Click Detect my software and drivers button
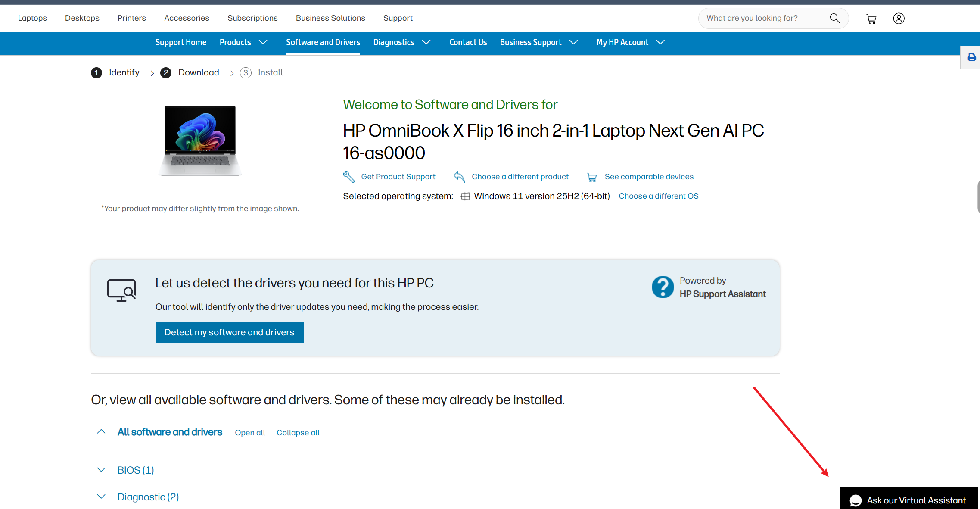Viewport: 980px width, 509px height. pyautogui.click(x=230, y=332)
